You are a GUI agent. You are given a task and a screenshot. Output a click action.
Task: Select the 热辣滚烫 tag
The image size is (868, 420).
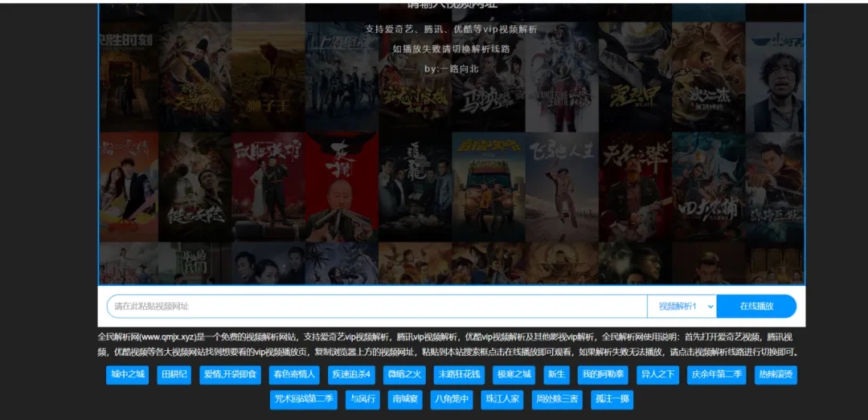[776, 374]
